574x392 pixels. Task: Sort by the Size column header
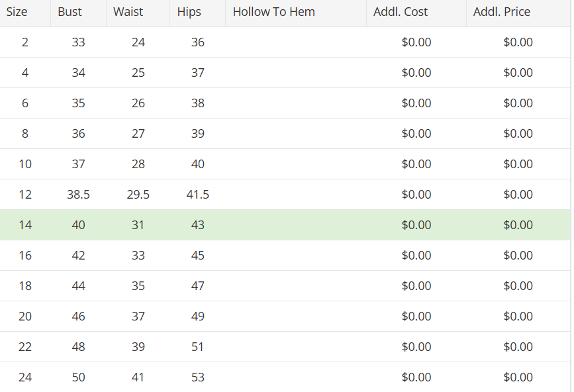click(17, 12)
